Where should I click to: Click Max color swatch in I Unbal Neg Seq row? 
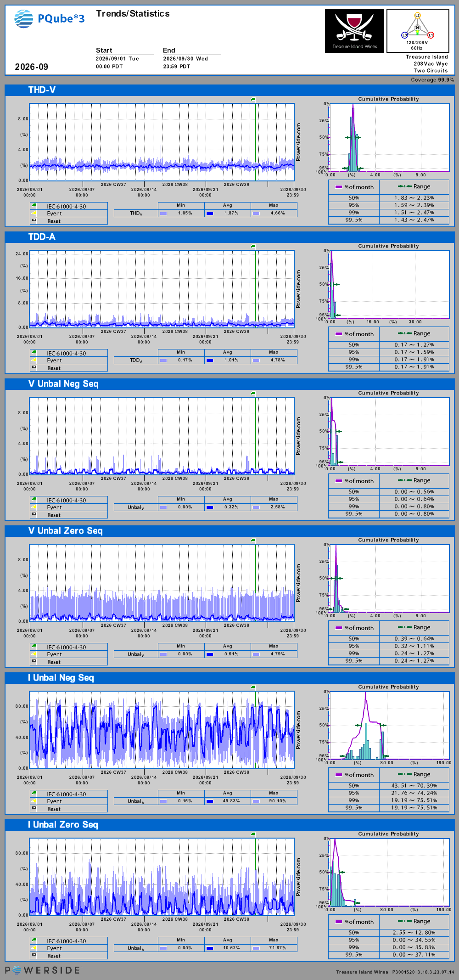(x=256, y=801)
